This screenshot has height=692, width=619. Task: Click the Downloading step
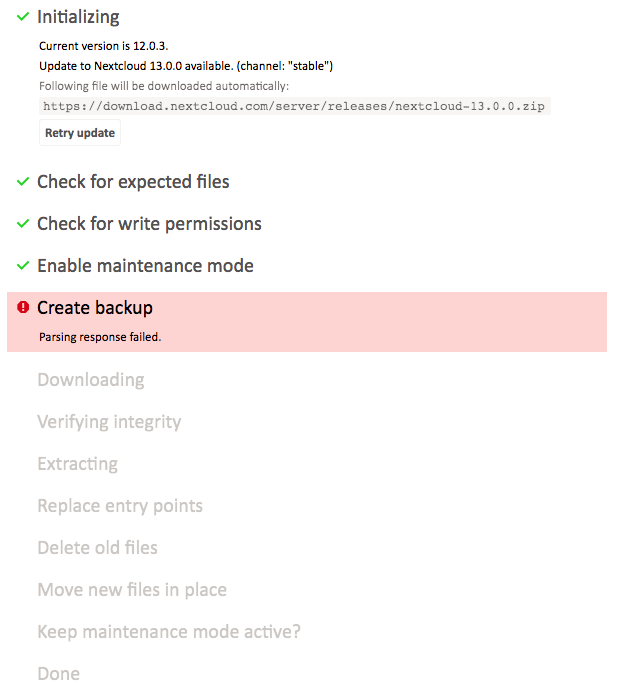coord(91,380)
